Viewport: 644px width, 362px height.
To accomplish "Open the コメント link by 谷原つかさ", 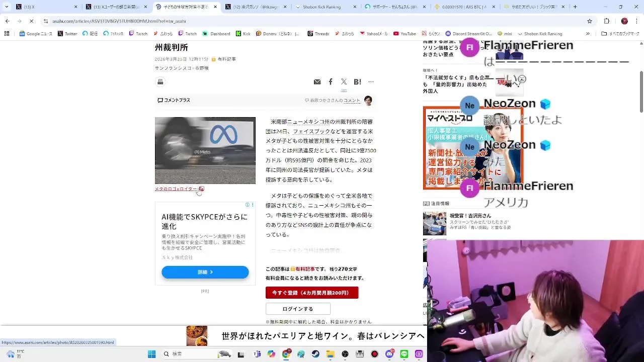I will [352, 101].
